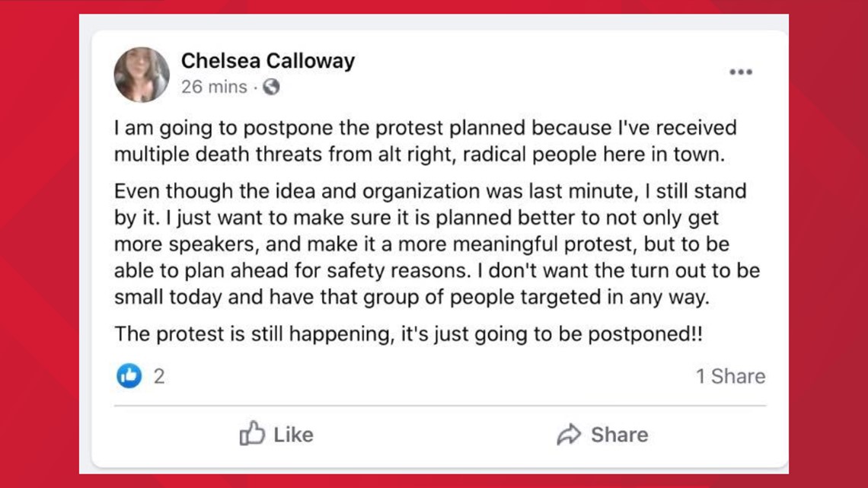Click the Share button label
The width and height of the screenshot is (868, 488).
620,435
